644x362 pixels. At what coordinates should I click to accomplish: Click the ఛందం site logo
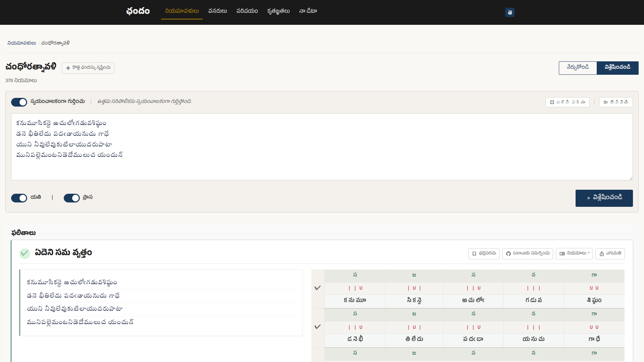click(x=138, y=11)
